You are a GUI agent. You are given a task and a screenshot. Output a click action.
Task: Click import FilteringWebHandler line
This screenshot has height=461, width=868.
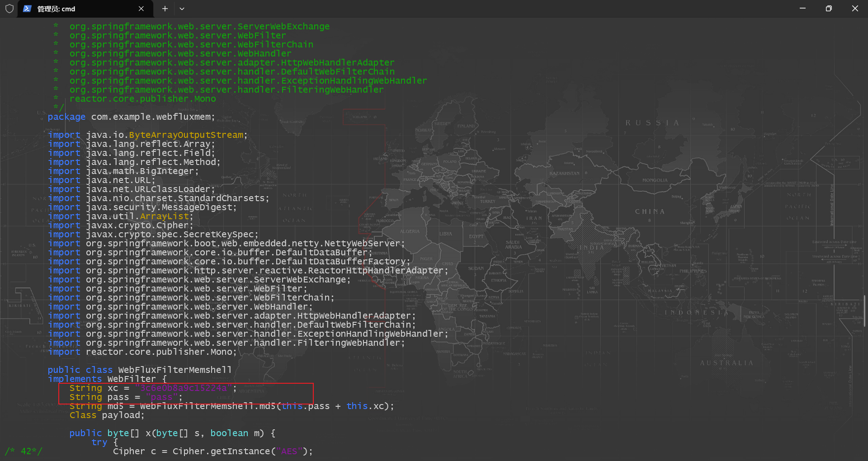click(226, 343)
